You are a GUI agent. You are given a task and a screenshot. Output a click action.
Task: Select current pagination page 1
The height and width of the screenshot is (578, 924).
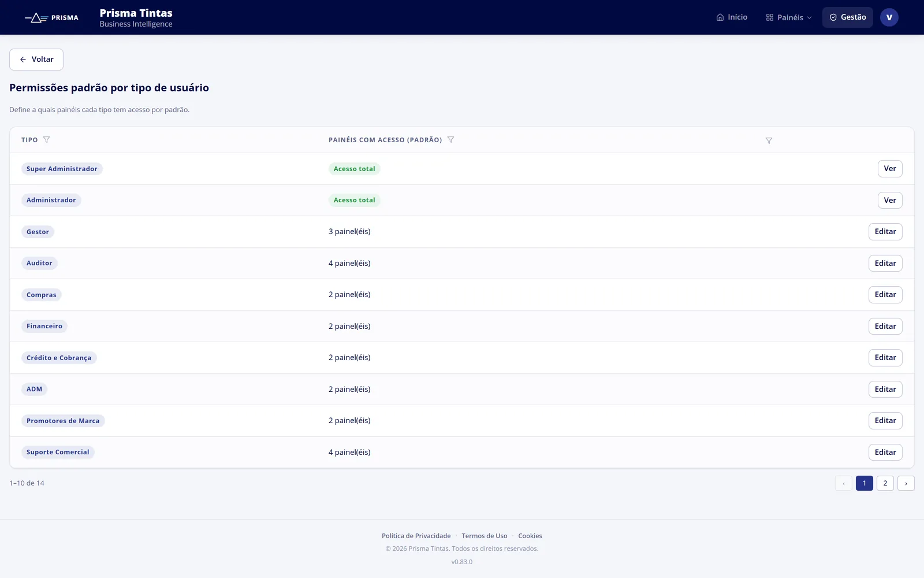tap(864, 483)
